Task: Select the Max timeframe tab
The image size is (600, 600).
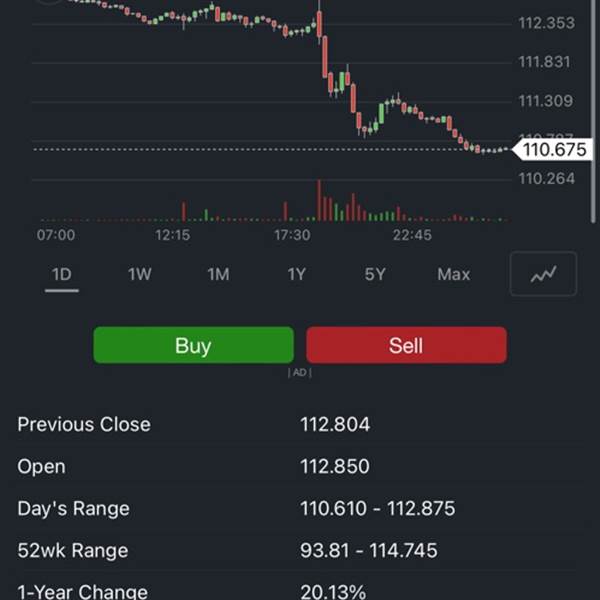Action: [x=453, y=274]
